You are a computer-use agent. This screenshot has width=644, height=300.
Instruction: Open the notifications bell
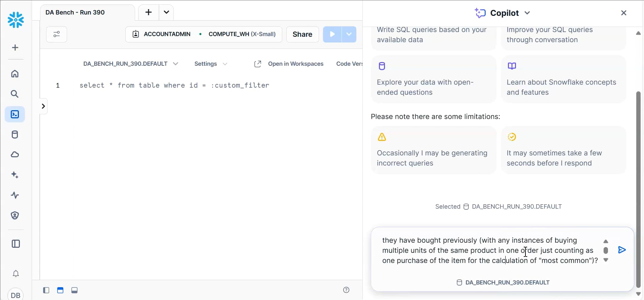click(16, 273)
